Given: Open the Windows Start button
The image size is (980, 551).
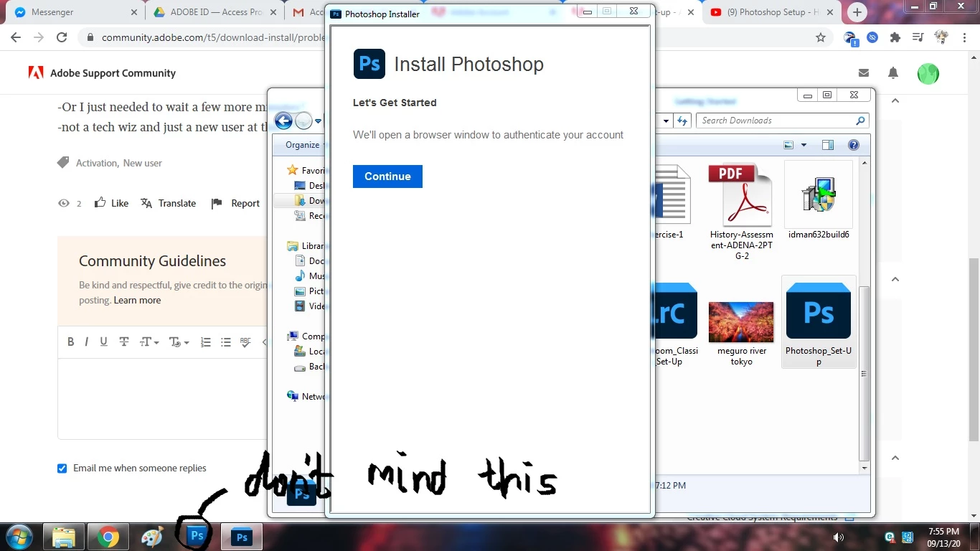Looking at the screenshot, I should tap(18, 537).
